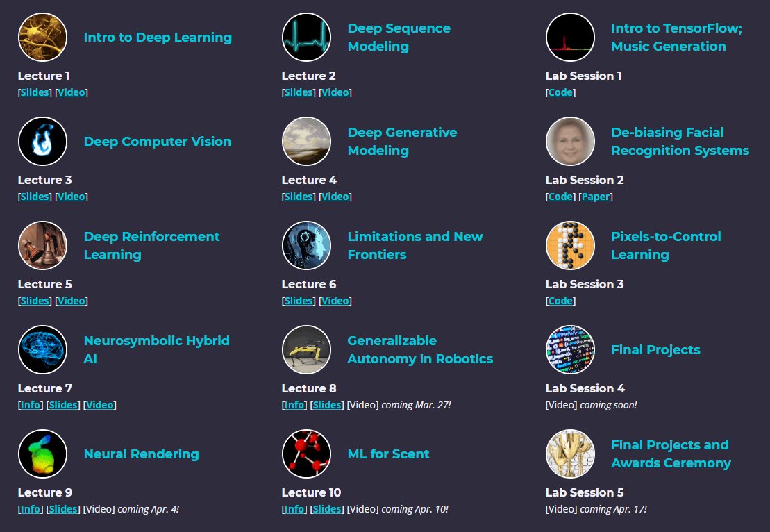
Task: Open the Deep Sequence Modeling title
Action: (x=399, y=38)
